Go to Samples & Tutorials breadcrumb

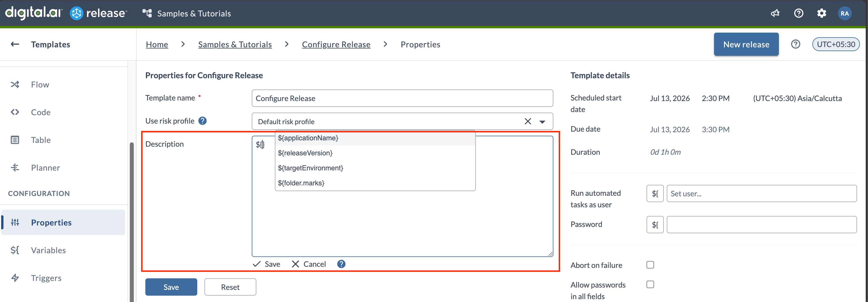[235, 44]
